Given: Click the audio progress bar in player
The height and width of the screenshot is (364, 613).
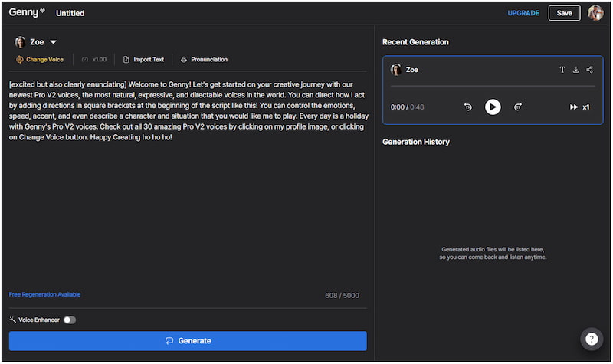Looking at the screenshot, I should (x=492, y=87).
